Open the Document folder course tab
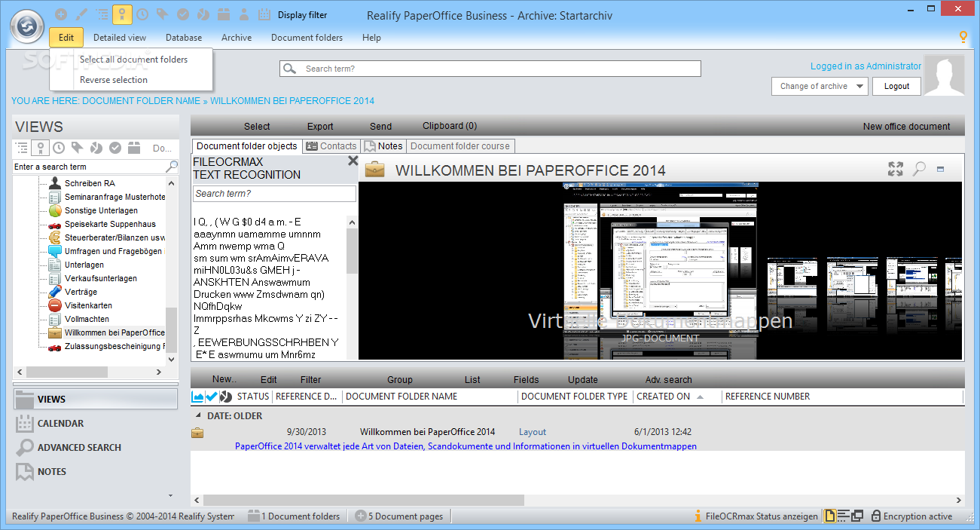This screenshot has width=980, height=530. pos(460,146)
